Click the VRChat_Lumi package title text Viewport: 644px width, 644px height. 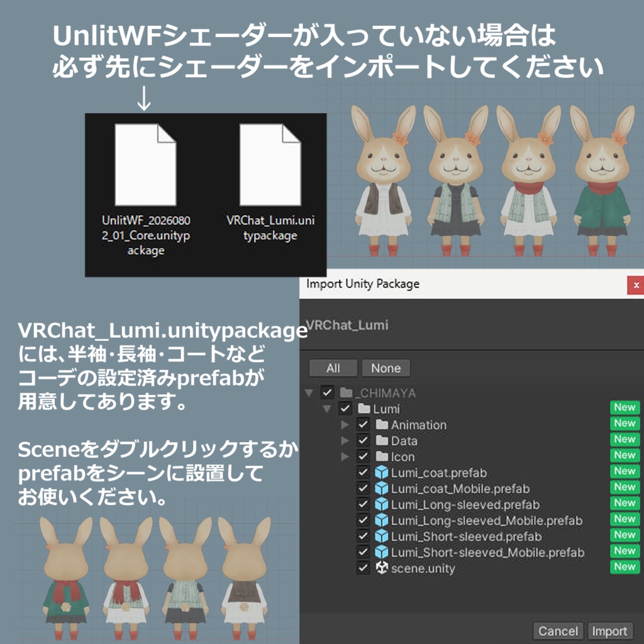coord(347,325)
